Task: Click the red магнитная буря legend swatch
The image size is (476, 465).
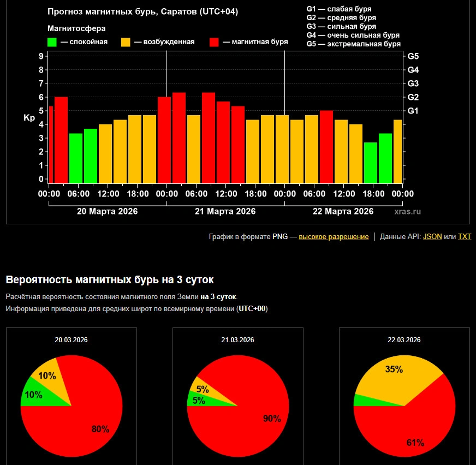Action: pos(215,42)
